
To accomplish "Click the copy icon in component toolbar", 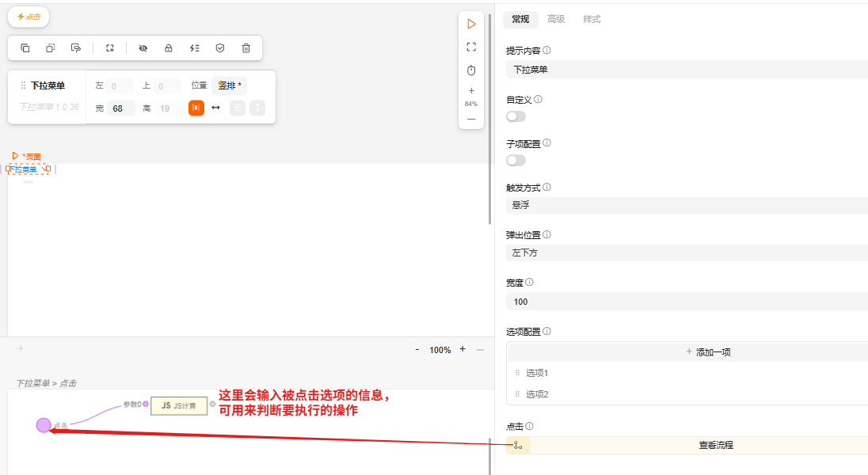I will point(25,48).
